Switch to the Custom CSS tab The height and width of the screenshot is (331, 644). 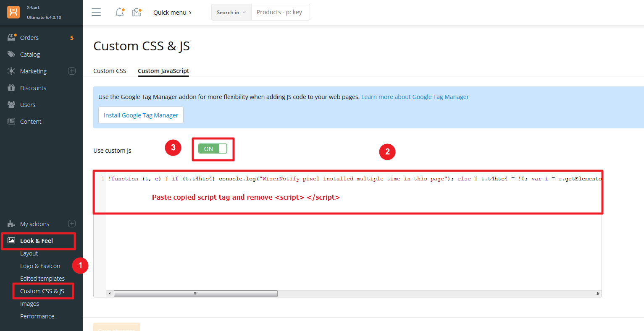(110, 71)
